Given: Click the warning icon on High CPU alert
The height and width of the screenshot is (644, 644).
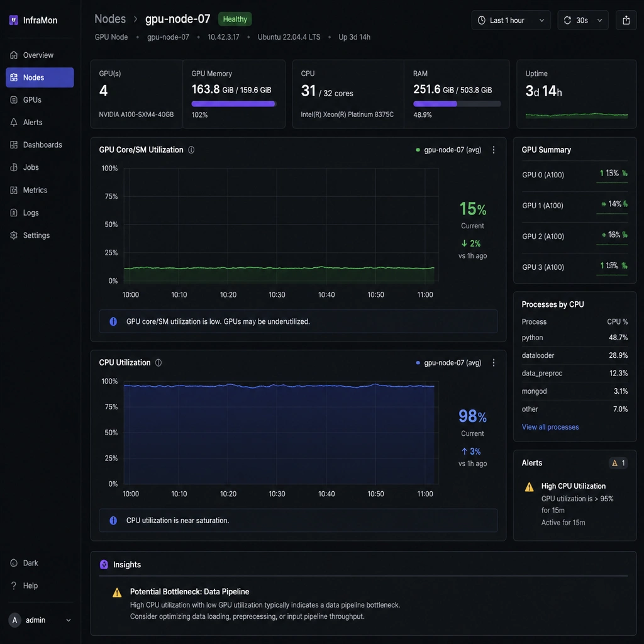Looking at the screenshot, I should click(530, 487).
